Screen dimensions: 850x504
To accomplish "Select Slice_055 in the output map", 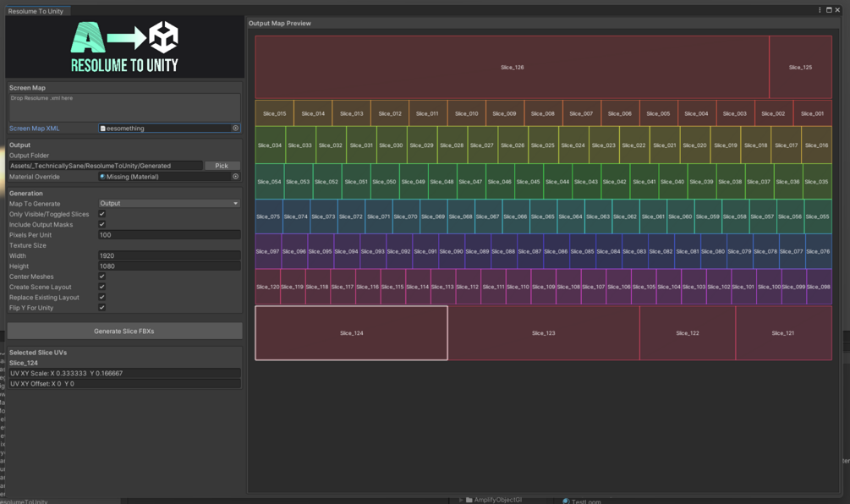I will coord(818,216).
